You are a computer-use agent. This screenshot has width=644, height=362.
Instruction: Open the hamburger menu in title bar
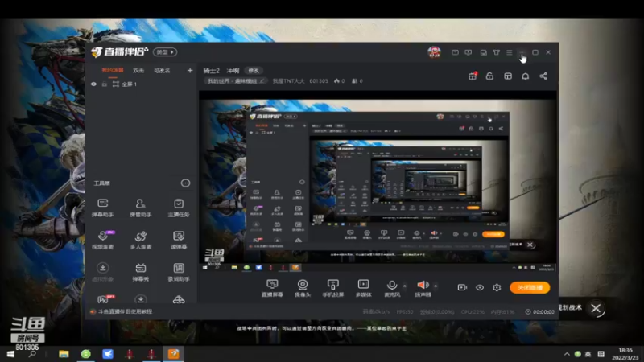(x=510, y=52)
